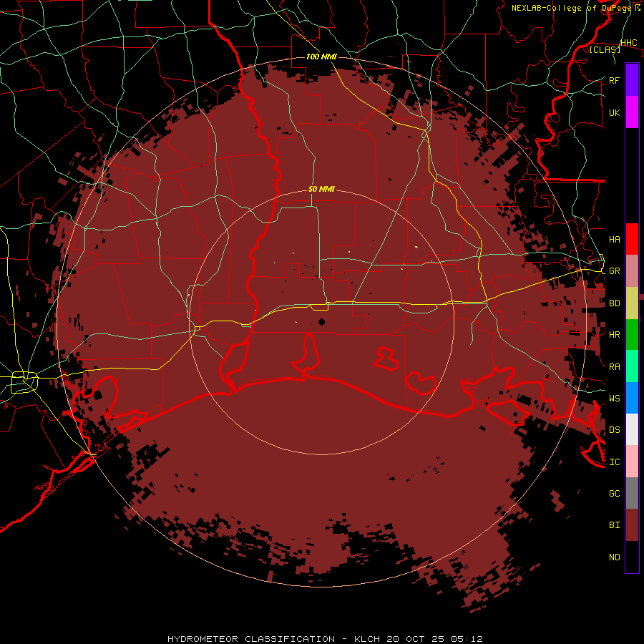Click the red HA color swatch
The height and width of the screenshot is (644, 644).
coord(632,239)
